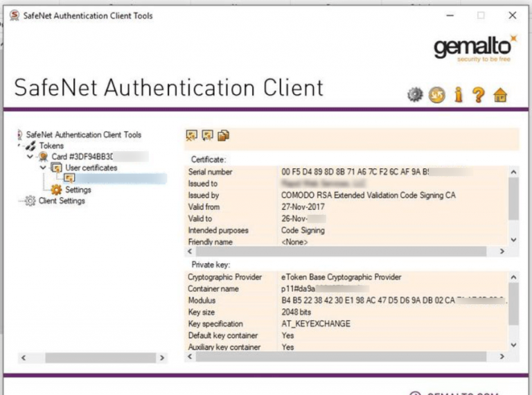Click the Key size row
The height and width of the screenshot is (395, 532).
click(x=346, y=312)
